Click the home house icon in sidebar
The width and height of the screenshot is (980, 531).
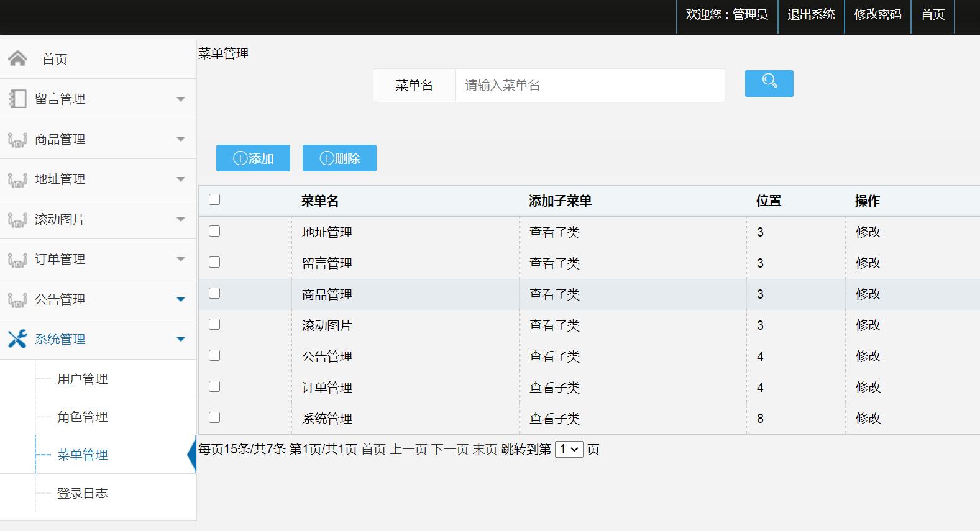[18, 58]
